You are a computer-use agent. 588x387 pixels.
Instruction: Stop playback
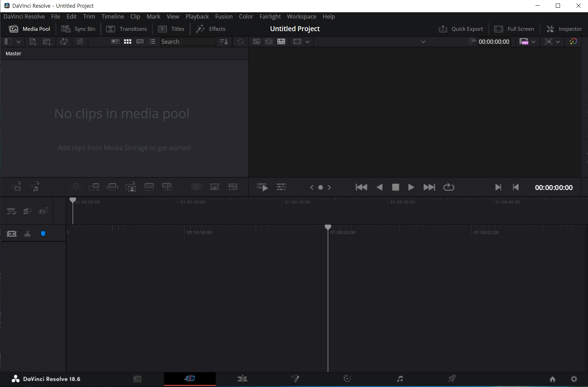[x=395, y=187]
